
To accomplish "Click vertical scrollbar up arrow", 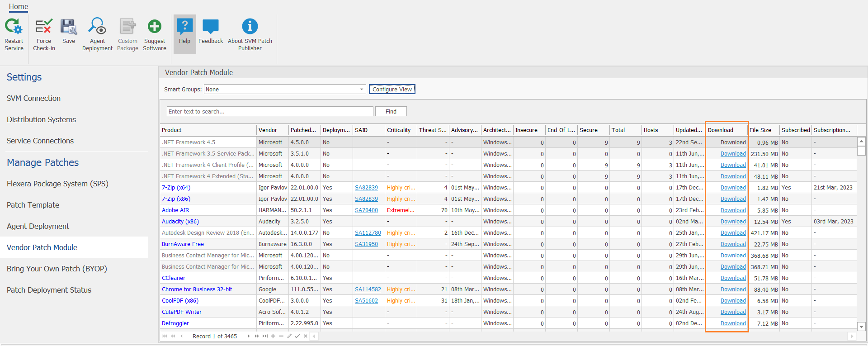I will [861, 141].
